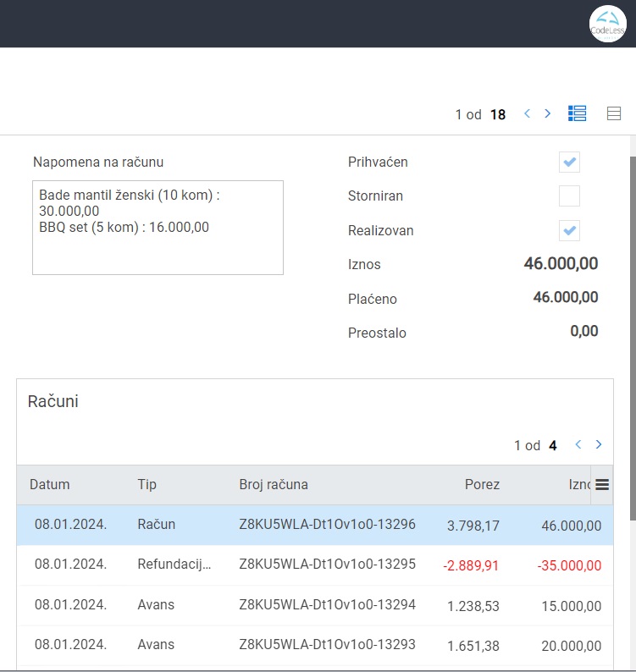The image size is (636, 672).
Task: Go to next invoice in Računi
Action: click(x=598, y=444)
